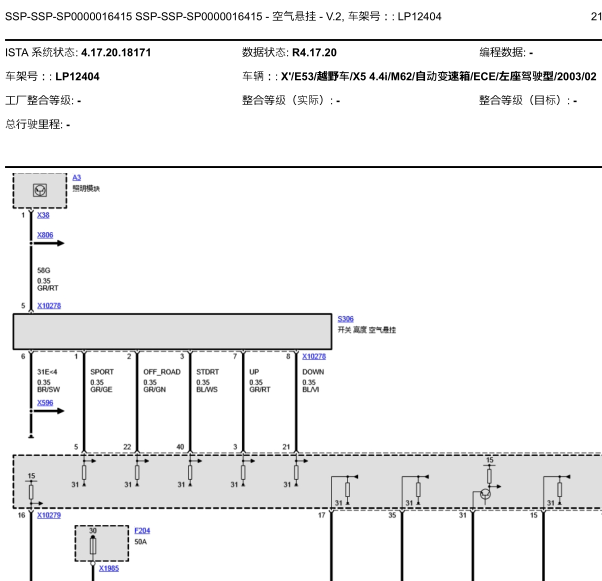Select the SPORT signal label

click(102, 372)
